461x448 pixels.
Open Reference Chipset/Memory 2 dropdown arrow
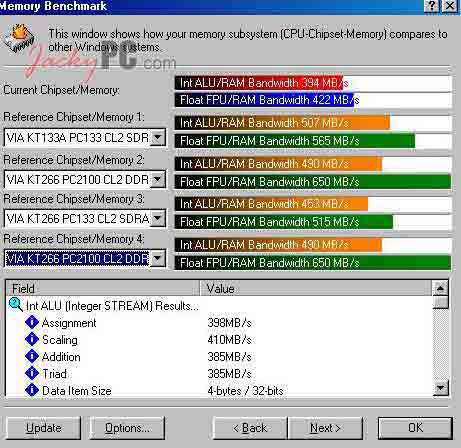tap(158, 180)
